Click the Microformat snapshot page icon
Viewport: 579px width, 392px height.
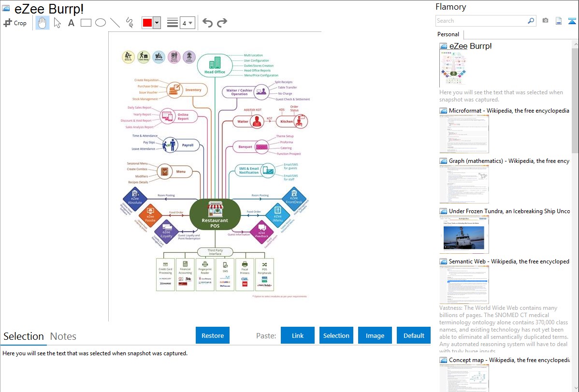click(443, 111)
